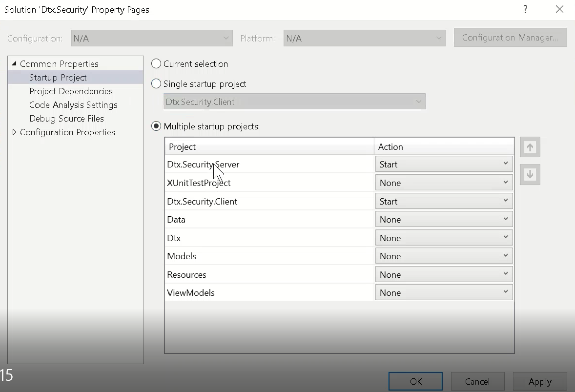Click the OK button
This screenshot has width=575, height=392.
pyautogui.click(x=415, y=381)
